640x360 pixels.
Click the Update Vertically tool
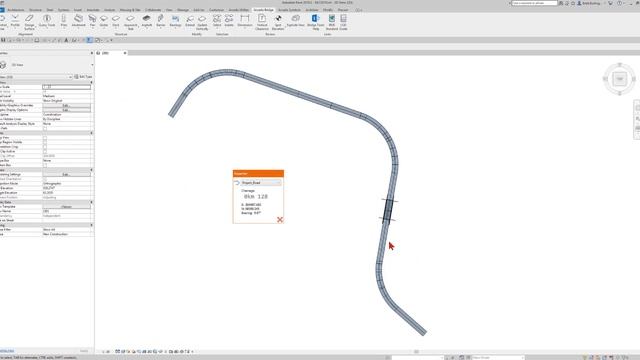coord(202,22)
